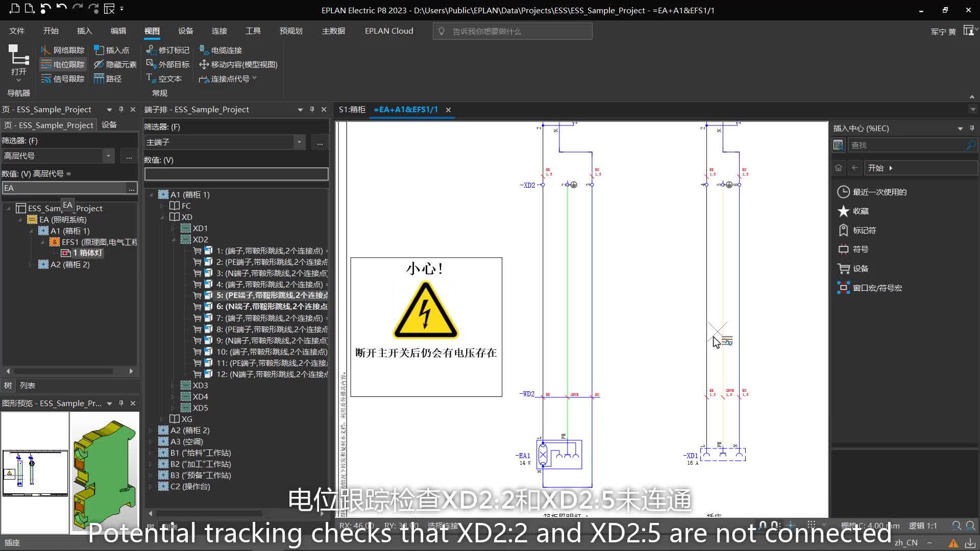
Task: Select 符号 symbol item in insert center
Action: tap(860, 249)
